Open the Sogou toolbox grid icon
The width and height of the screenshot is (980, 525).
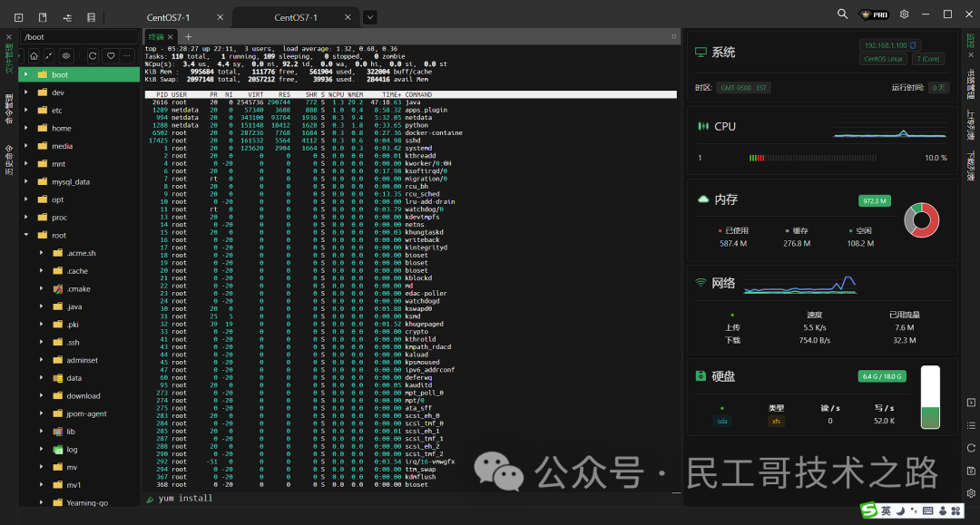tap(955, 510)
